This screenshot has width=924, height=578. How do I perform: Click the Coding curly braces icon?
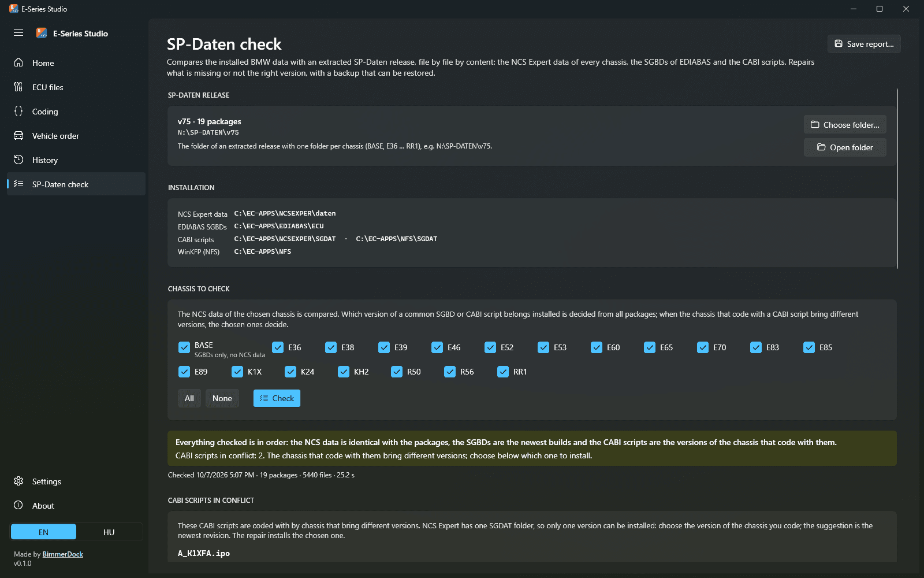(18, 111)
